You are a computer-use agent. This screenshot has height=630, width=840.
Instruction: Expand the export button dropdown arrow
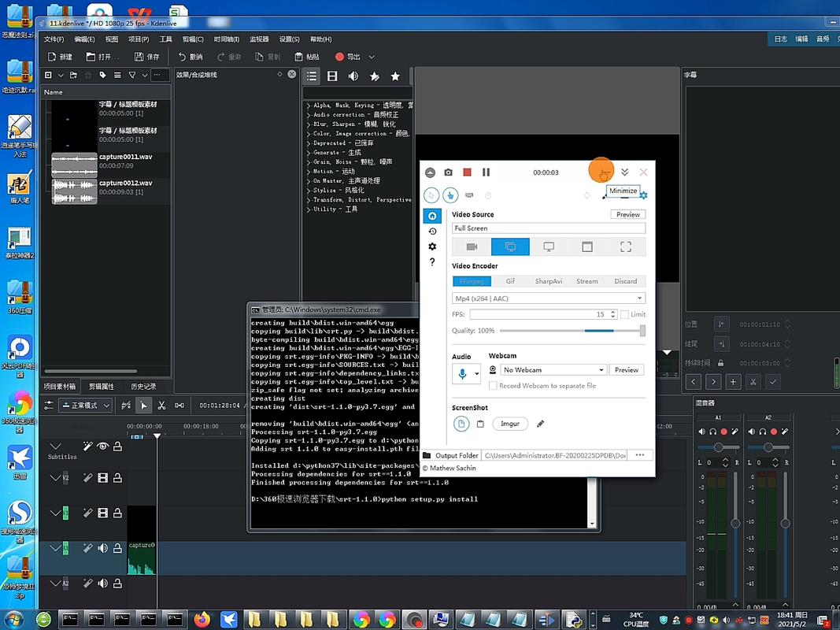pyautogui.click(x=372, y=57)
